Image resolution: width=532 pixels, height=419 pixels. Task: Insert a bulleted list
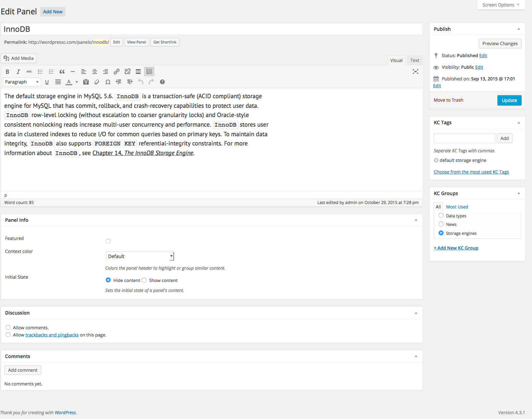[40, 72]
